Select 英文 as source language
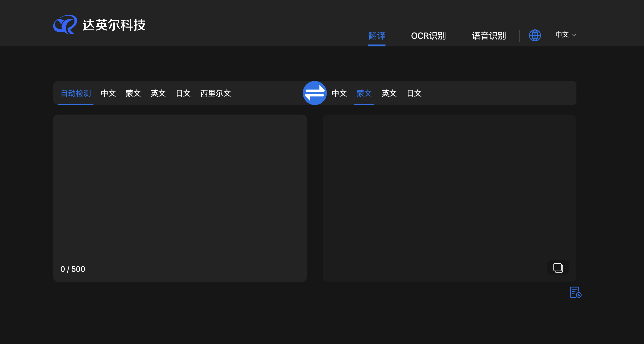Viewport: 644px width, 344px height. click(x=158, y=93)
